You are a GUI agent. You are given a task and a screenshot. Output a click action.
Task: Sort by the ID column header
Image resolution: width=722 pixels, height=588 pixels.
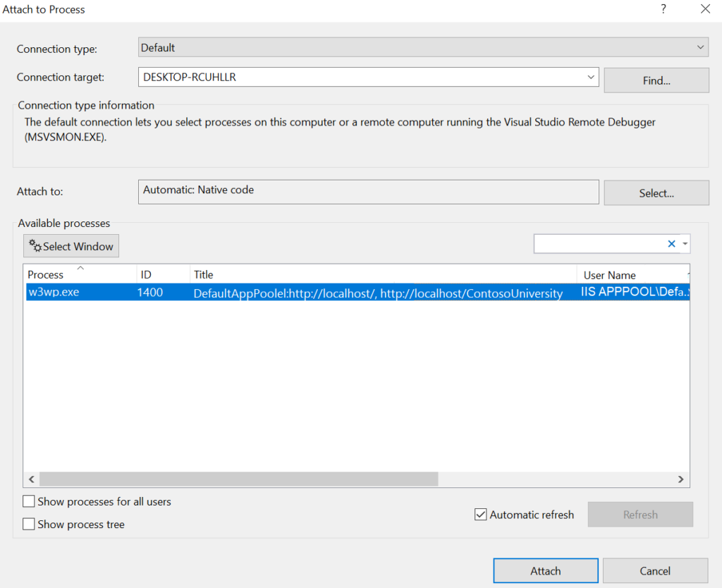point(146,275)
